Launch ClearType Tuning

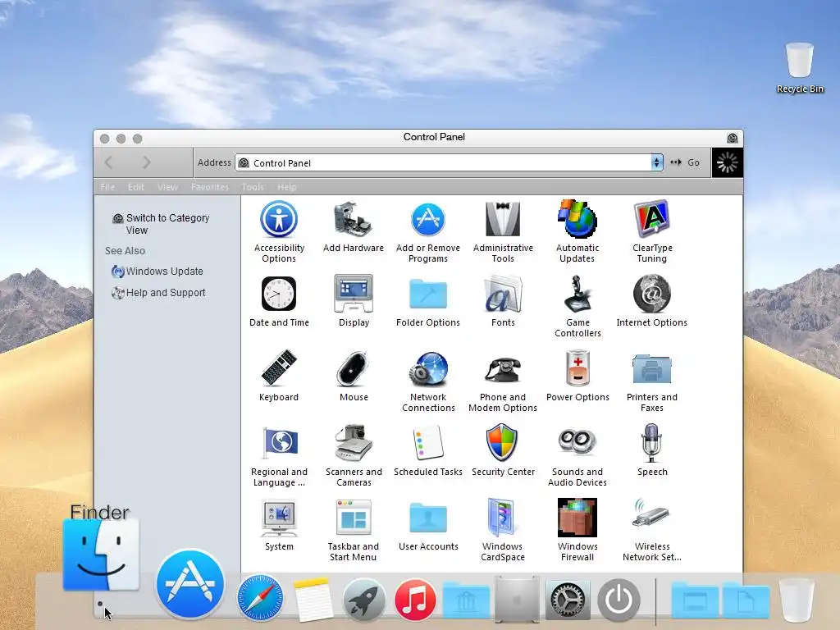652,231
